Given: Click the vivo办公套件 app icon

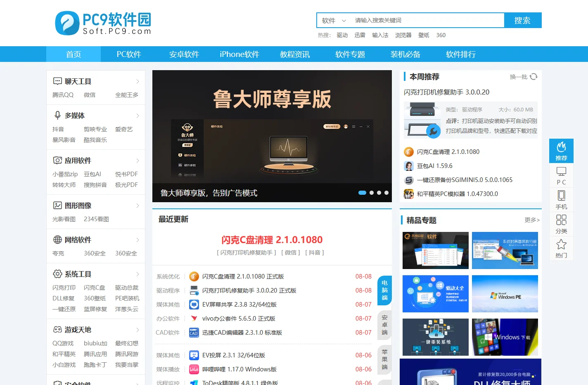Looking at the screenshot, I should [x=194, y=319].
